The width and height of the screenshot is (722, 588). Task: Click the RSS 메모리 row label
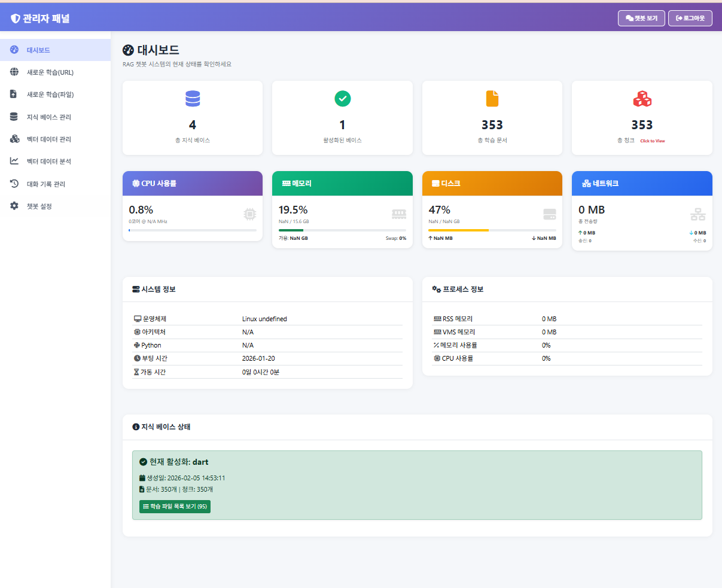458,319
